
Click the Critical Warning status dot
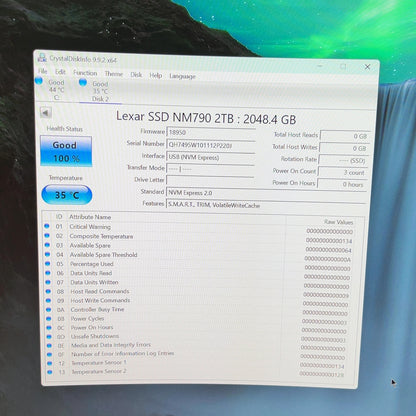47,226
